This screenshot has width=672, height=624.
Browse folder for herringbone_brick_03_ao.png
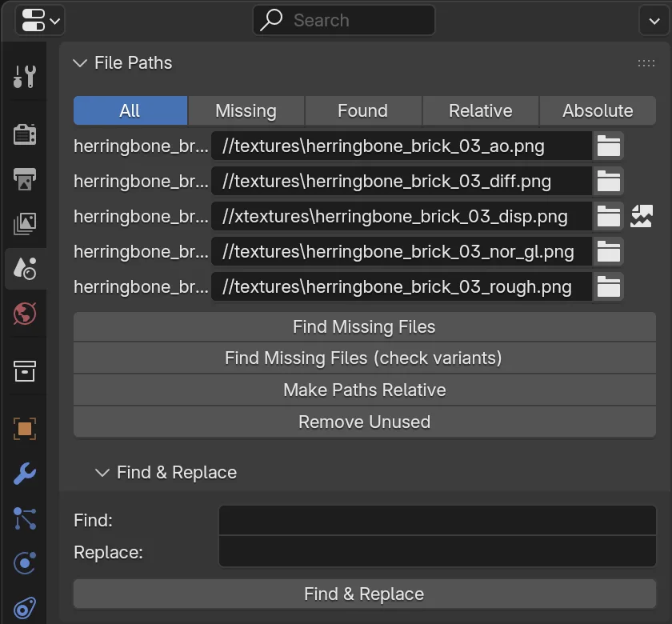point(608,146)
